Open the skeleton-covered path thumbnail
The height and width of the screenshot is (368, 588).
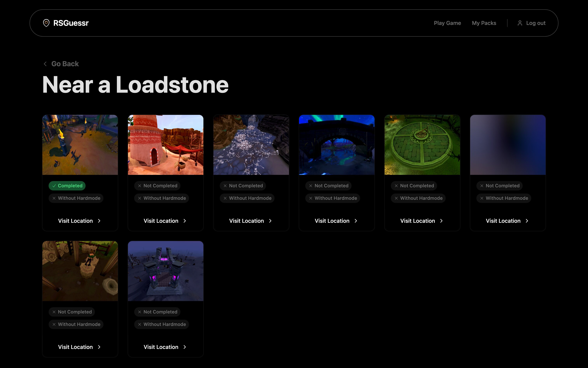(251, 145)
